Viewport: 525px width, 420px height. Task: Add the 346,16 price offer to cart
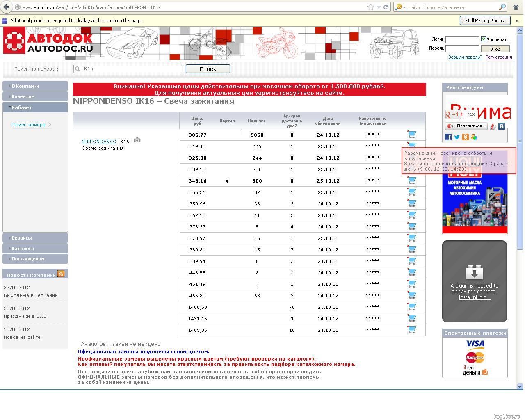pos(412,180)
